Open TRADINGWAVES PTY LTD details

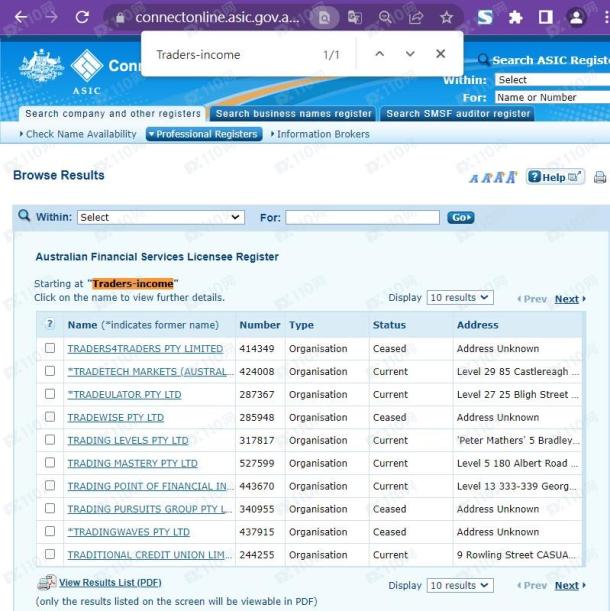(x=129, y=532)
